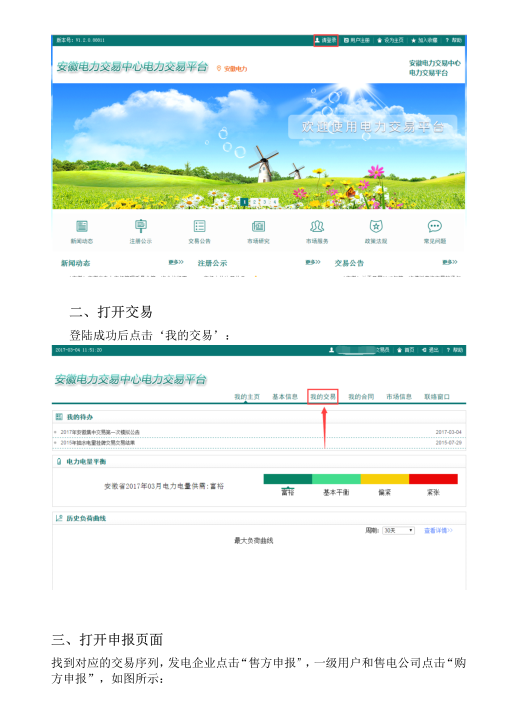Switch to the 我的合同 tab

click(361, 396)
